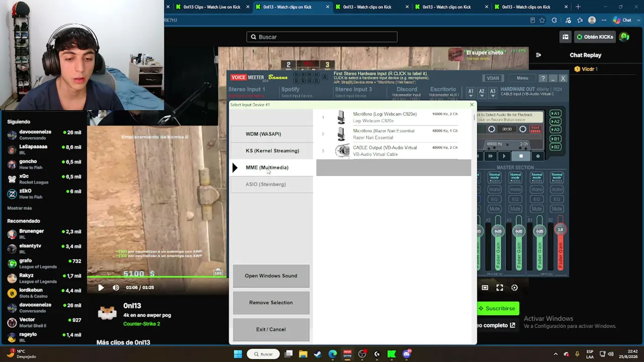644x362 pixels.
Task: Show hidden system tray icons
Action: [555, 354]
